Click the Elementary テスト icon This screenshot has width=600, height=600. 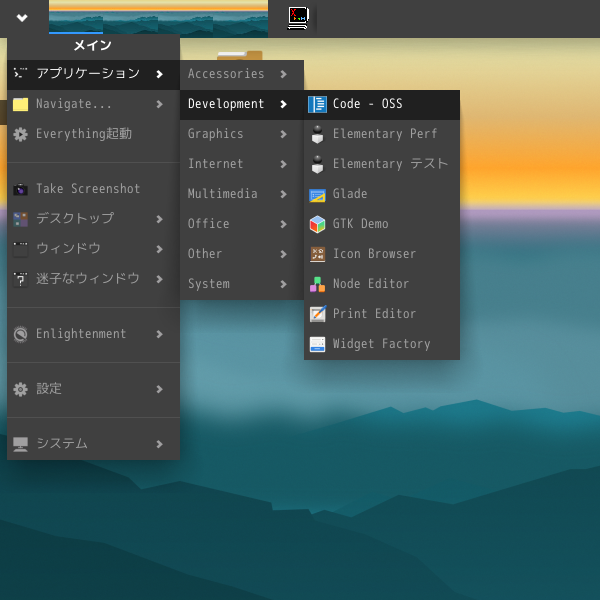[x=317, y=164]
